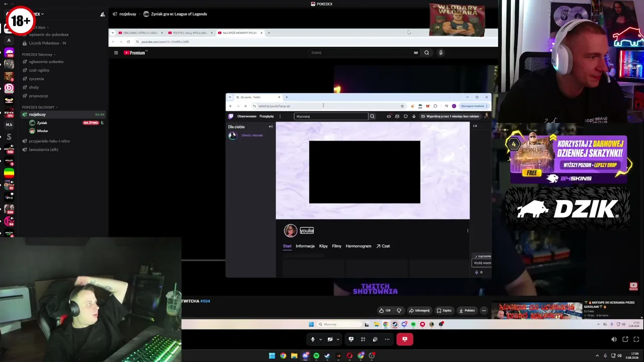
Task: Click 'Wypróbuj przez 1 miesiąc bez reklam' button
Action: point(450,116)
